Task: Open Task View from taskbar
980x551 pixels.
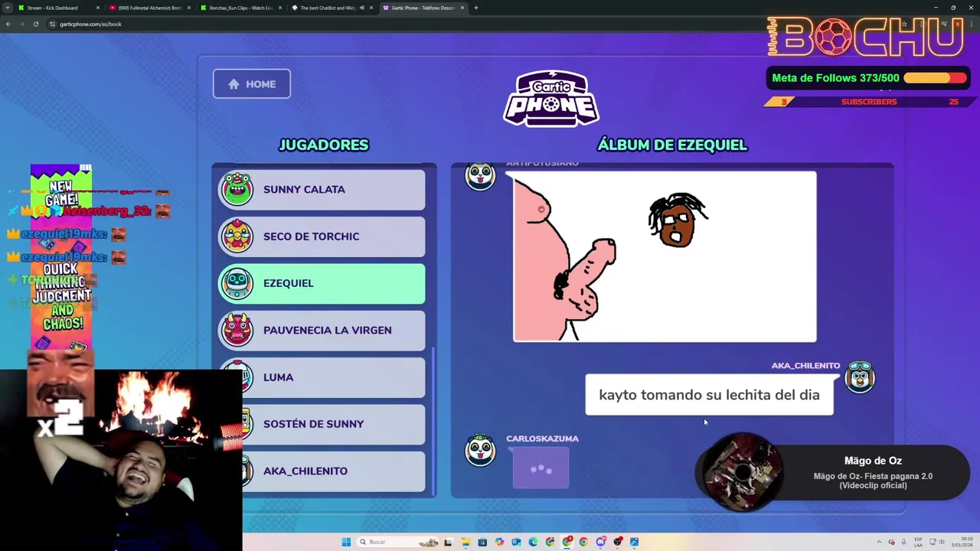Action: click(x=448, y=542)
